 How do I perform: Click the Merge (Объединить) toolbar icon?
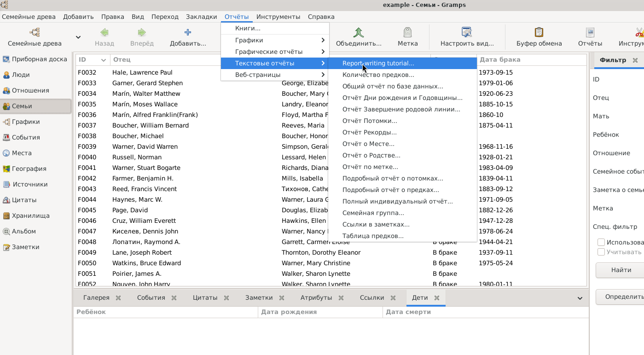(359, 32)
